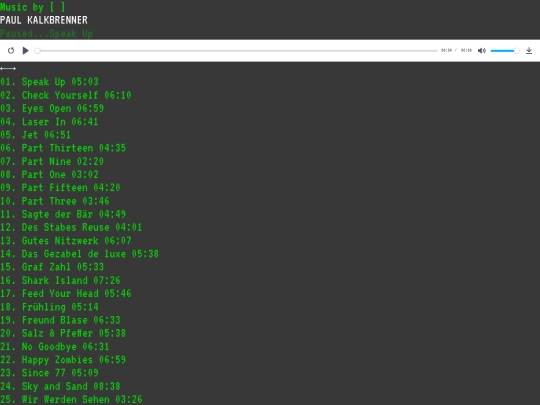The height and width of the screenshot is (405, 540).
Task: Click the 'Paused...Speak Up' status text
Action: 46,34
